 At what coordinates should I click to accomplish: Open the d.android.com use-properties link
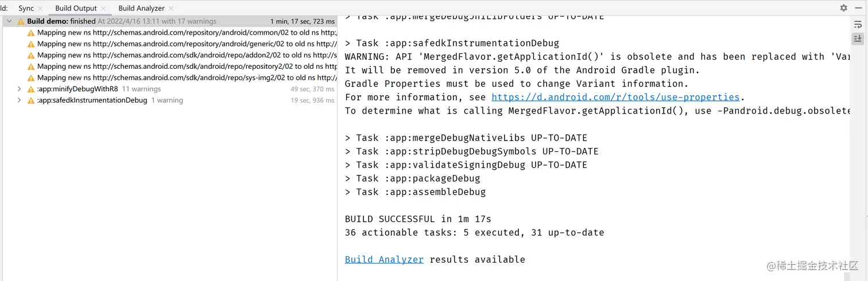pyautogui.click(x=615, y=97)
